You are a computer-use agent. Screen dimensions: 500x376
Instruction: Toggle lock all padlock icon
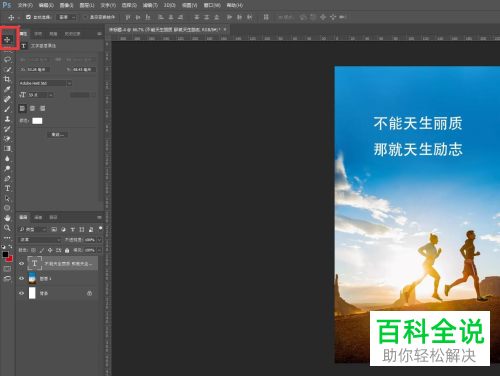point(67,250)
